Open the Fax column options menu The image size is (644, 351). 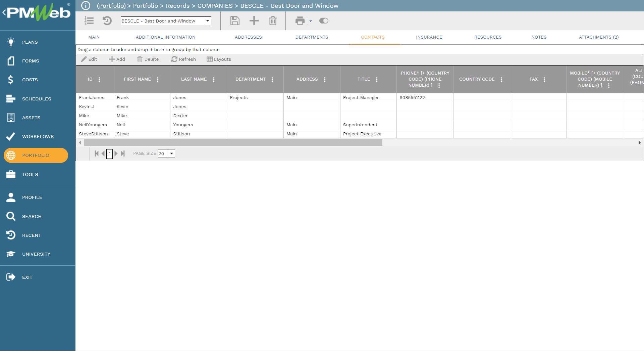(x=544, y=80)
